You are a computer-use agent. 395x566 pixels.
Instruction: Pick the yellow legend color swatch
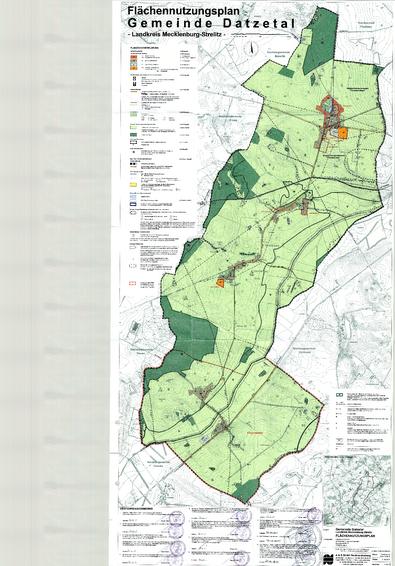133,184
